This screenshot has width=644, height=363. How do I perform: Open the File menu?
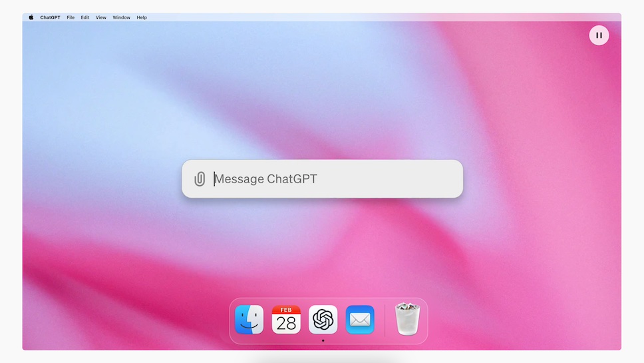click(71, 17)
